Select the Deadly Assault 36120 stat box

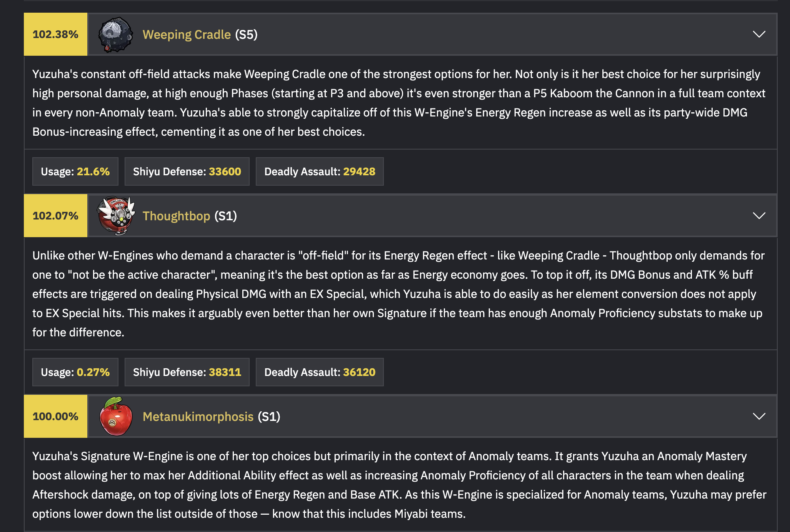point(320,372)
